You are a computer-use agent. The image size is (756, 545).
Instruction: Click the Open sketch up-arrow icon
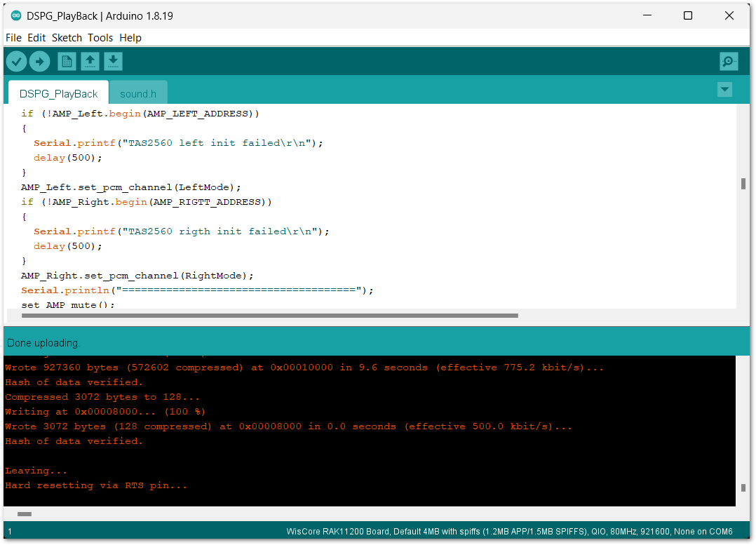tap(90, 62)
